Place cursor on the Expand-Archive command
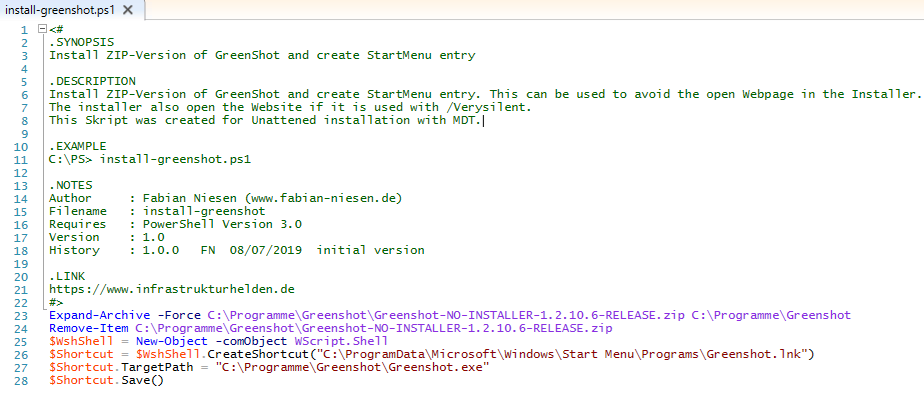Screen dimensions: 924x403 tap(97, 315)
